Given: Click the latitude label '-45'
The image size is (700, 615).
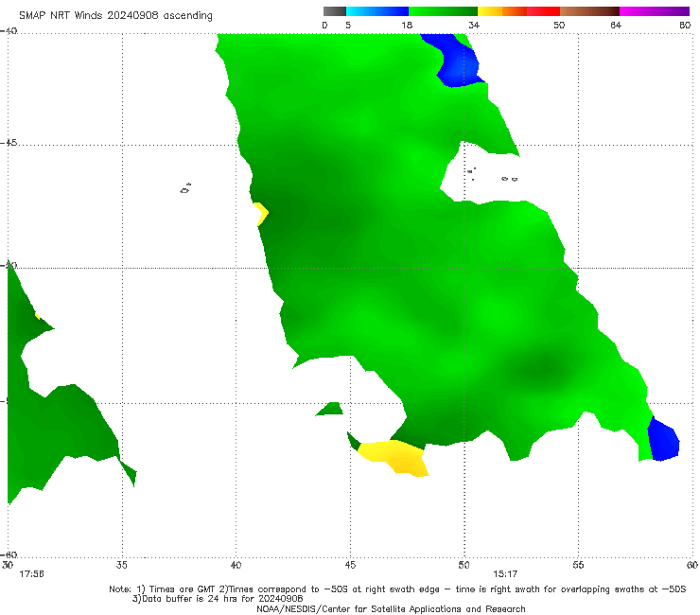Looking at the screenshot, I should click(9, 143).
